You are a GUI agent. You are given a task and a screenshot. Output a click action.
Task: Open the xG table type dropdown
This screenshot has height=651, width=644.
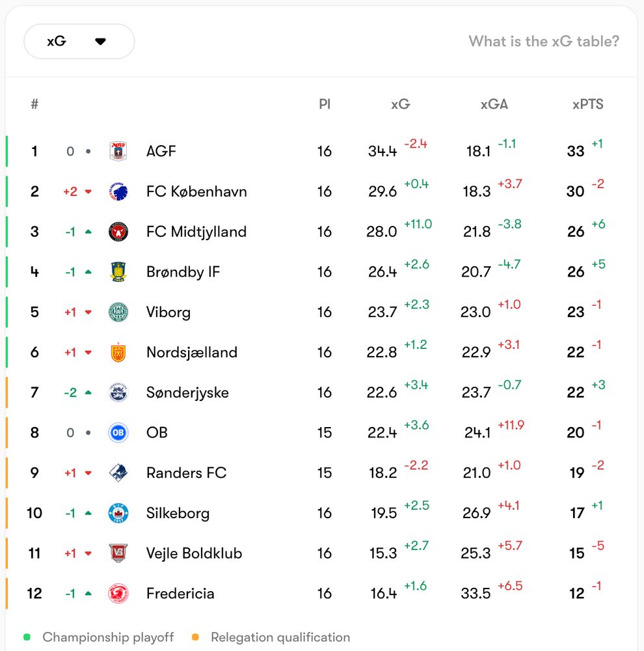[79, 42]
